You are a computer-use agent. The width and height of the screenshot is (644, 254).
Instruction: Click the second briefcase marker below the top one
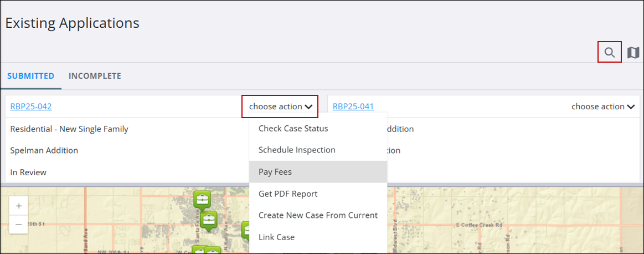[209, 220]
